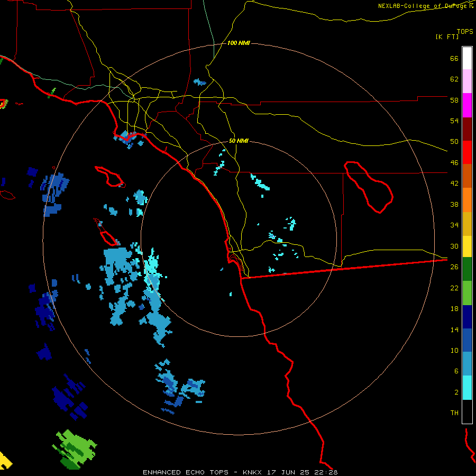Click the 17 JUN 25 date text
The height and width of the screenshot is (476, 476).
coord(288,472)
